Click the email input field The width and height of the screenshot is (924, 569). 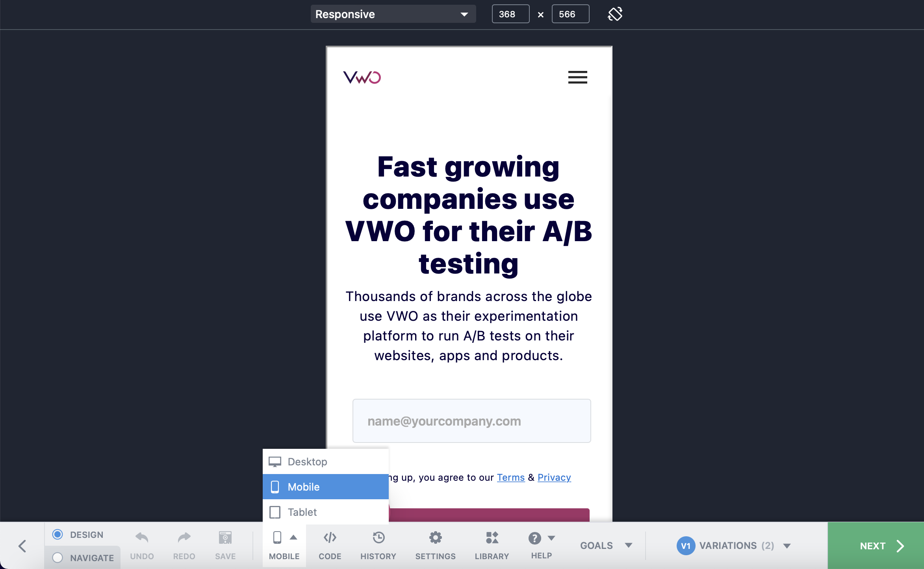click(471, 421)
